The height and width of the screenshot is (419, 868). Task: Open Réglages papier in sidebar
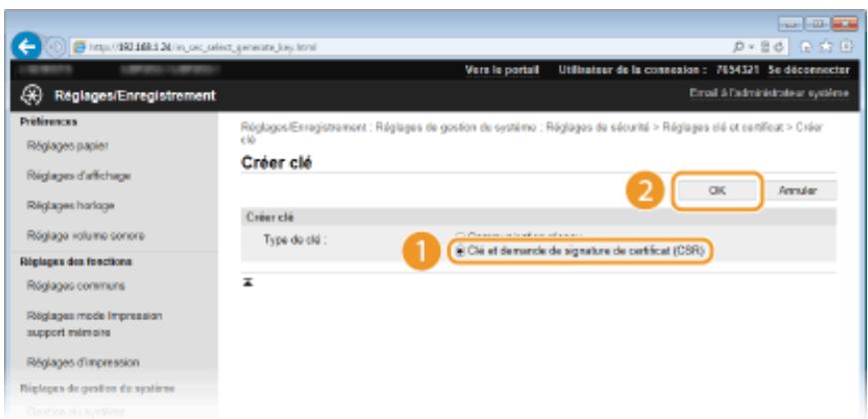(67, 146)
